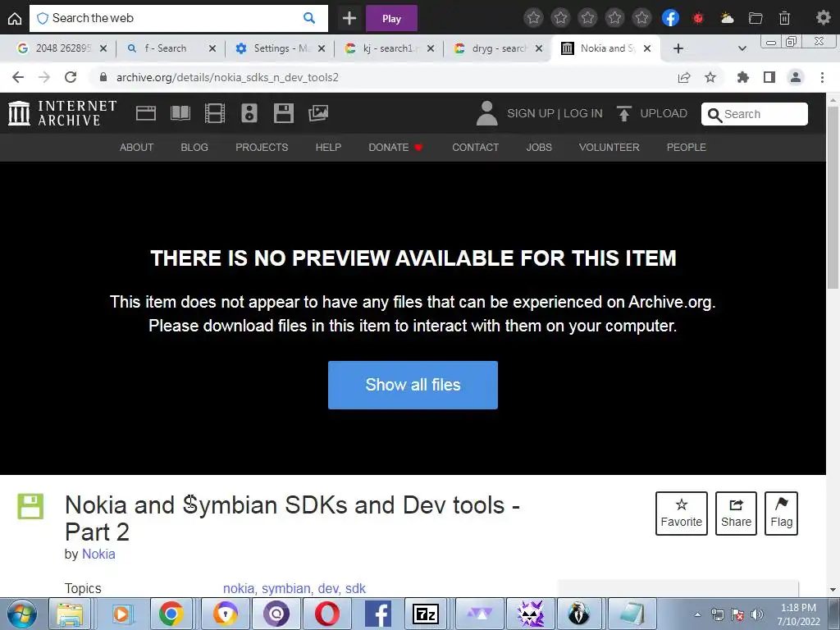840x630 pixels.
Task: Open the Software floppy disk icon
Action: (x=283, y=113)
